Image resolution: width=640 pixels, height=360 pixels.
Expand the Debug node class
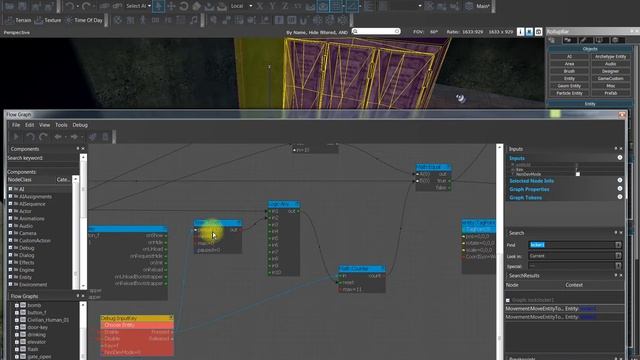(x=11, y=248)
